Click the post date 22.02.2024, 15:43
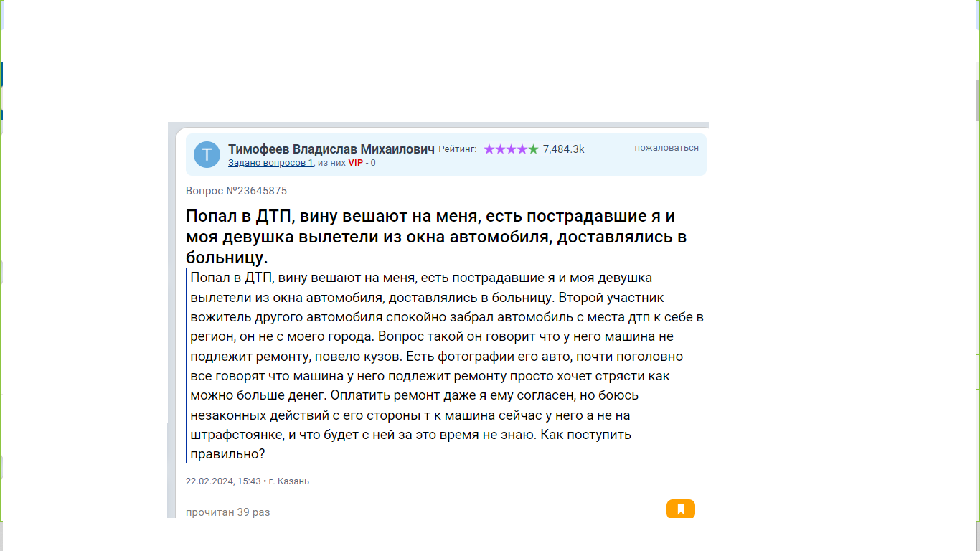This screenshot has height=551, width=980. tap(222, 481)
